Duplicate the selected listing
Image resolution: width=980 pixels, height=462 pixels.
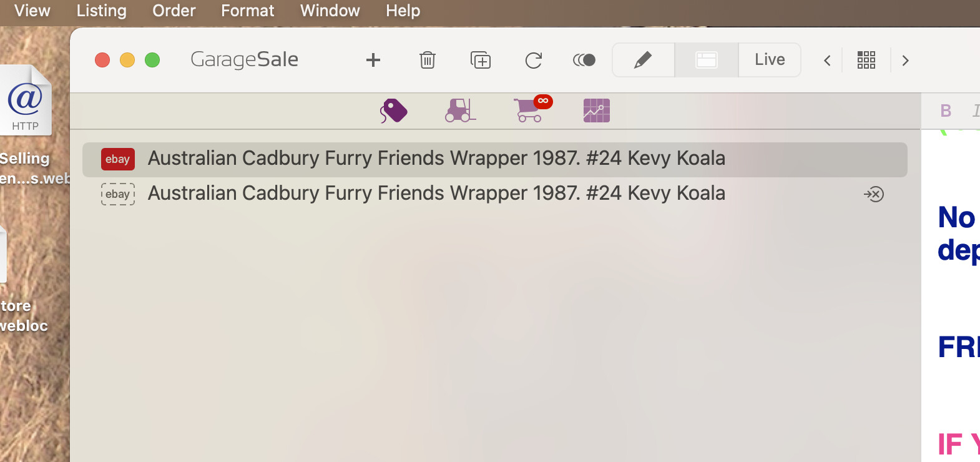pyautogui.click(x=481, y=60)
